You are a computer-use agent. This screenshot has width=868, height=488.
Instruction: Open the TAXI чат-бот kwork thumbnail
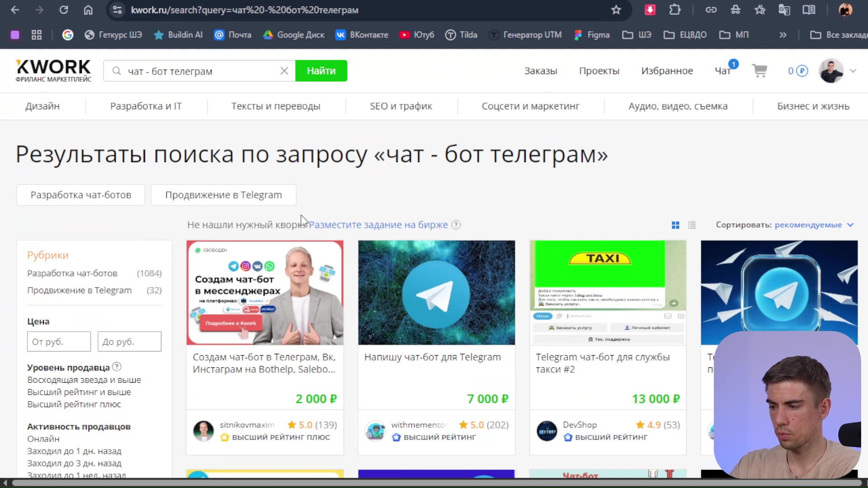[x=608, y=293]
